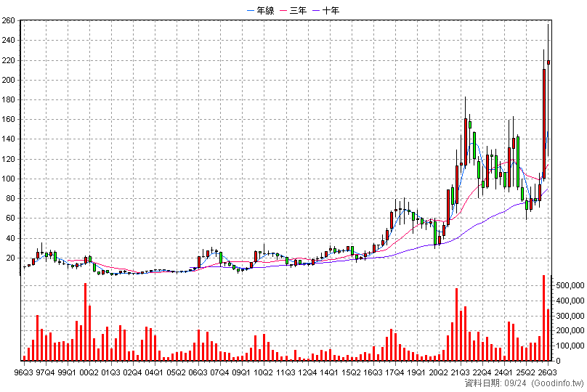587x392 pixels.
Task: Click the 99Q1 quarter label
Action: coord(68,373)
